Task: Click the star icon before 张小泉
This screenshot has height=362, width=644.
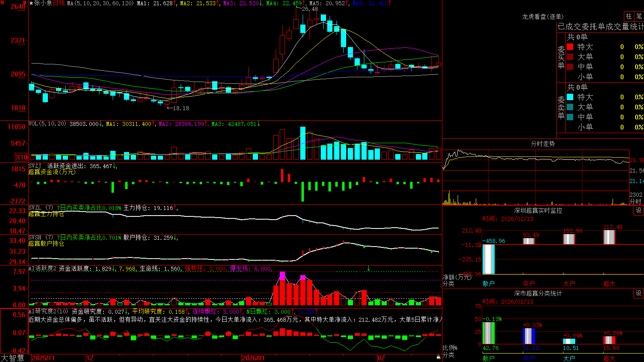Action: click(x=31, y=3)
